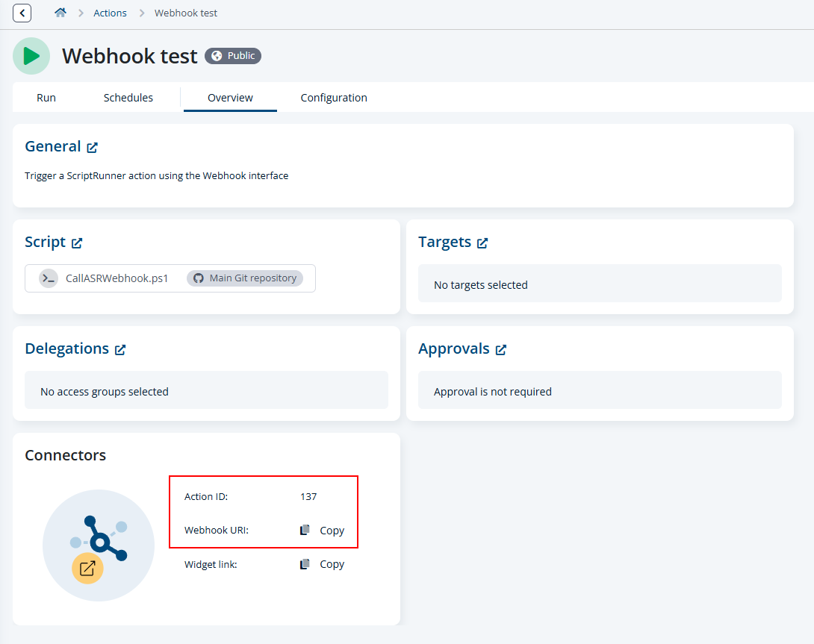
Task: Click the Main Git repository tag
Action: coord(245,278)
